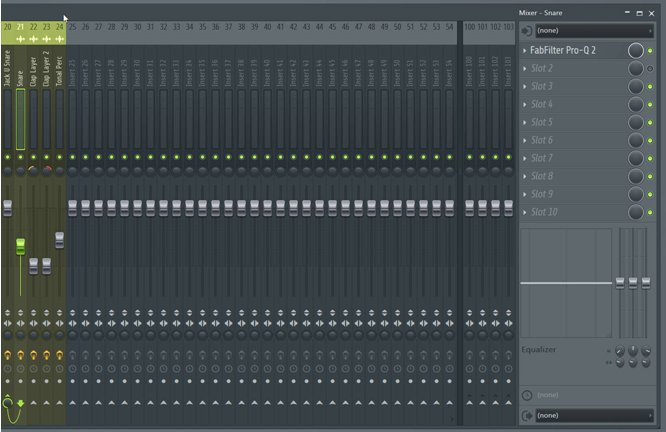Click the Clap Layer 2 track 23 pan knob

pyautogui.click(x=47, y=171)
